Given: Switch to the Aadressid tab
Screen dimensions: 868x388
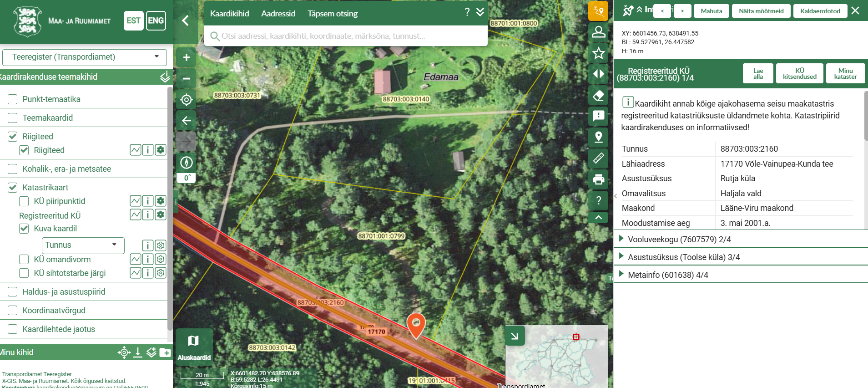Looking at the screenshot, I should [278, 14].
